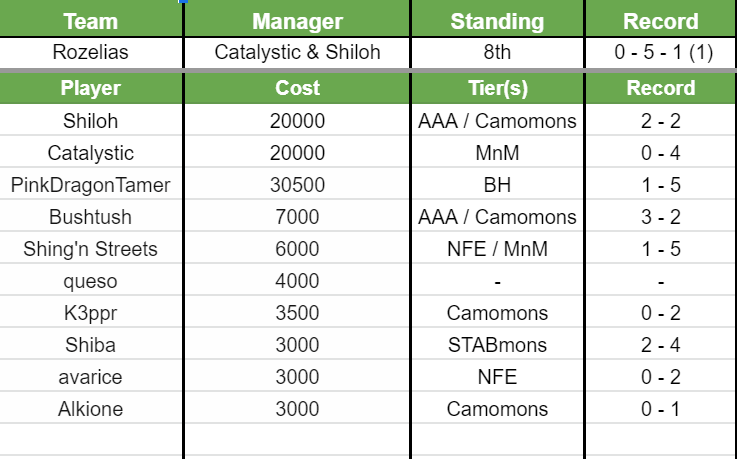Click the Tier(s) header cell

497,88
